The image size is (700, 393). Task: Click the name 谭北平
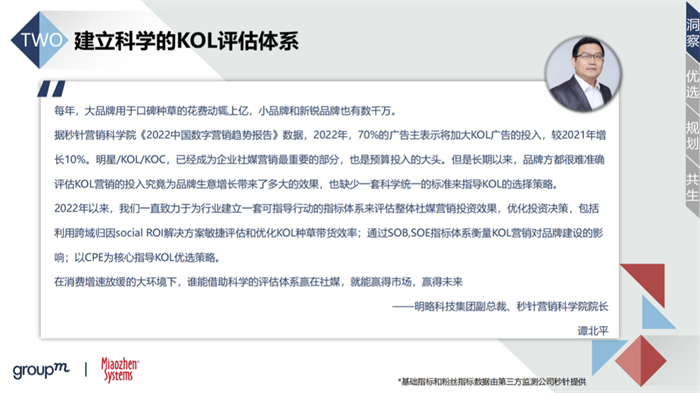point(593,331)
